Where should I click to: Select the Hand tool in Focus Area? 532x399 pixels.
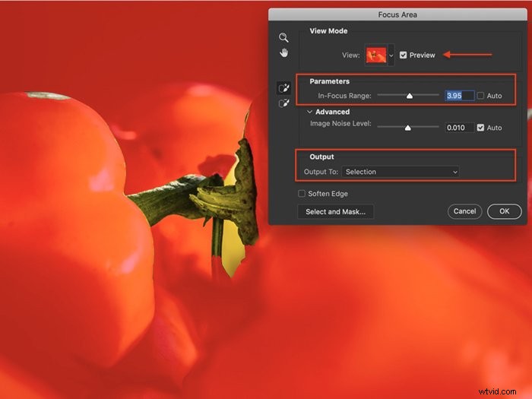[x=284, y=53]
